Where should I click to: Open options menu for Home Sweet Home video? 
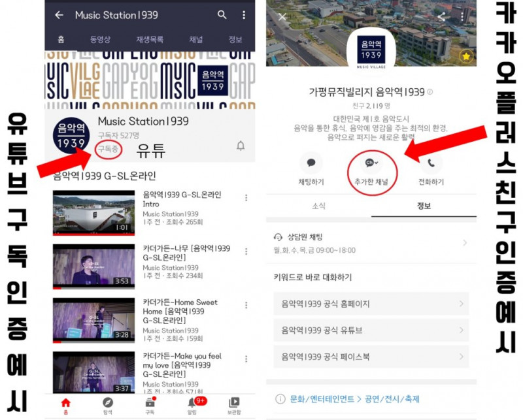pyautogui.click(x=246, y=305)
